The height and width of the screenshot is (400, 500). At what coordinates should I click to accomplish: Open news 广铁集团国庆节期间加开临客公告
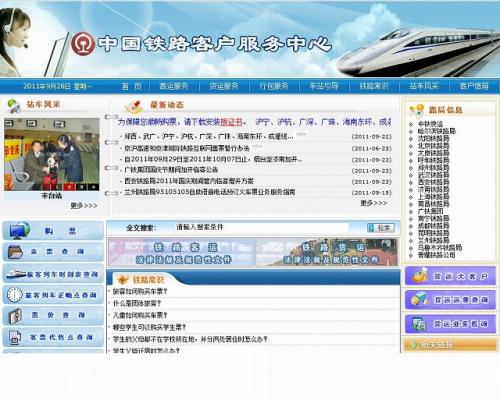(171, 170)
